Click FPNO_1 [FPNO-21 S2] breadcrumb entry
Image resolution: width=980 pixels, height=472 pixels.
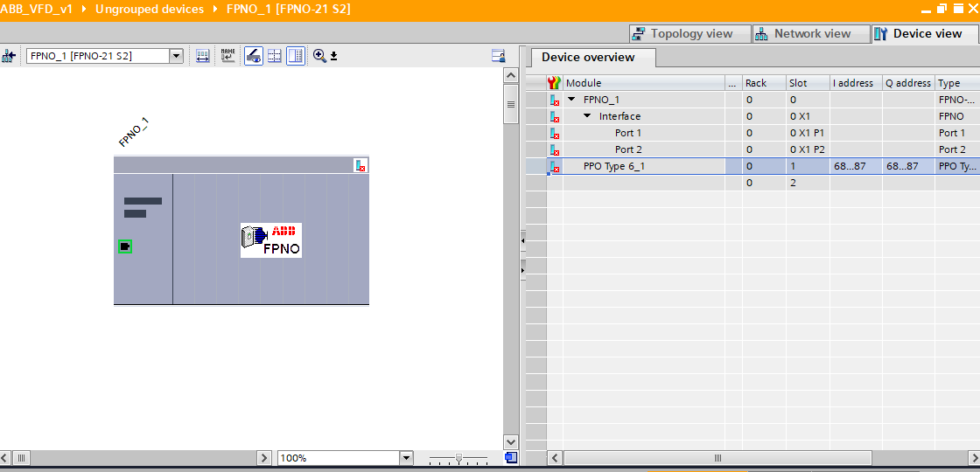coord(288,10)
